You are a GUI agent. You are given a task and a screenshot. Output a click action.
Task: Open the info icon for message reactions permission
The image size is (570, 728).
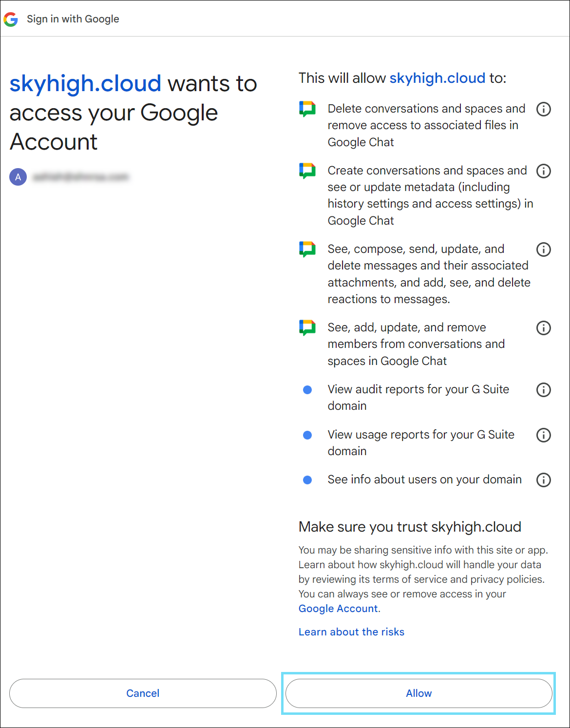tap(543, 249)
